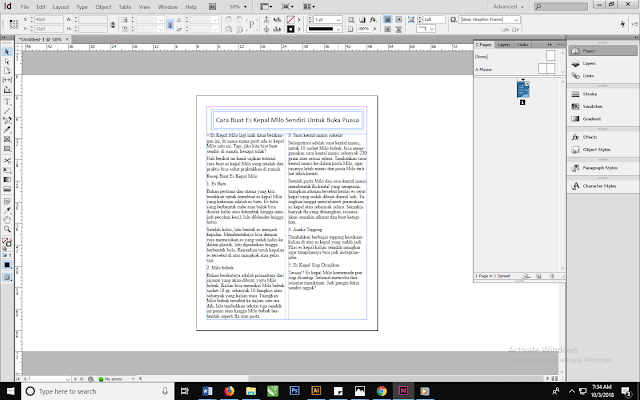The height and width of the screenshot is (400, 640).
Task: Open the File menu
Action: (25, 7)
